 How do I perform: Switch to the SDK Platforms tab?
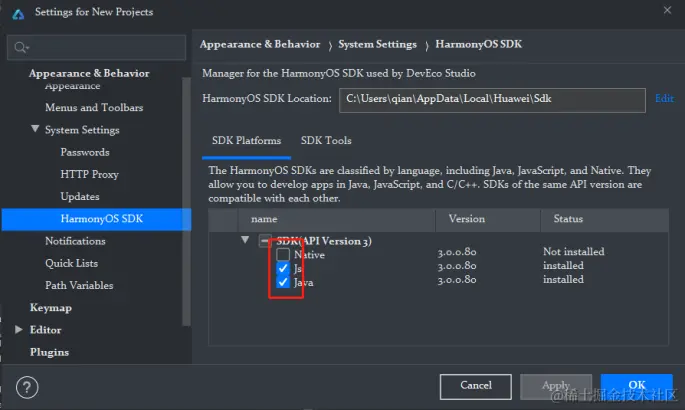click(246, 141)
